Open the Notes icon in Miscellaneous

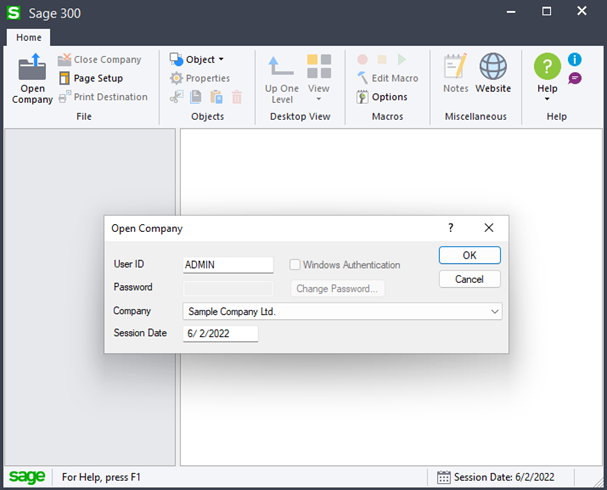point(456,68)
